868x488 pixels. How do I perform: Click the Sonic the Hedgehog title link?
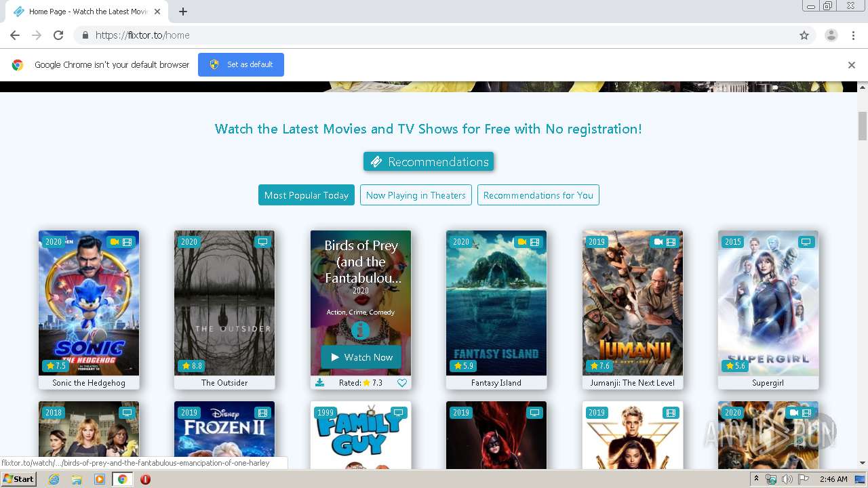[89, 383]
